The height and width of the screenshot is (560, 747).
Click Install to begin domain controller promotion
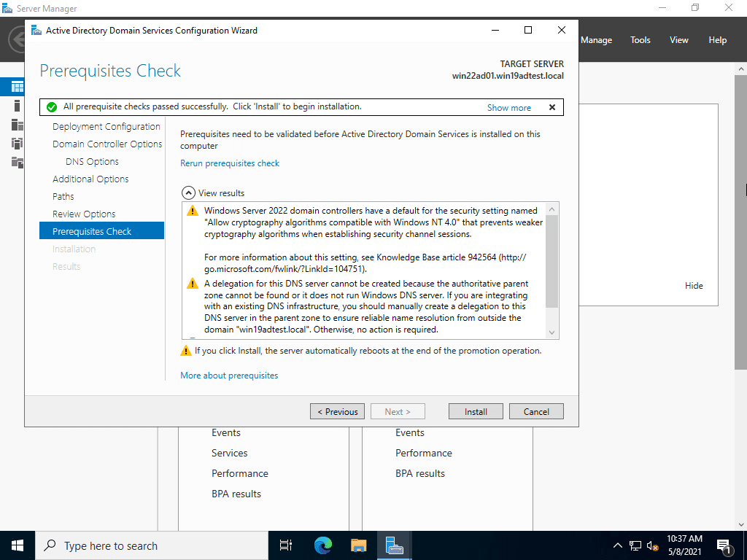pos(476,411)
